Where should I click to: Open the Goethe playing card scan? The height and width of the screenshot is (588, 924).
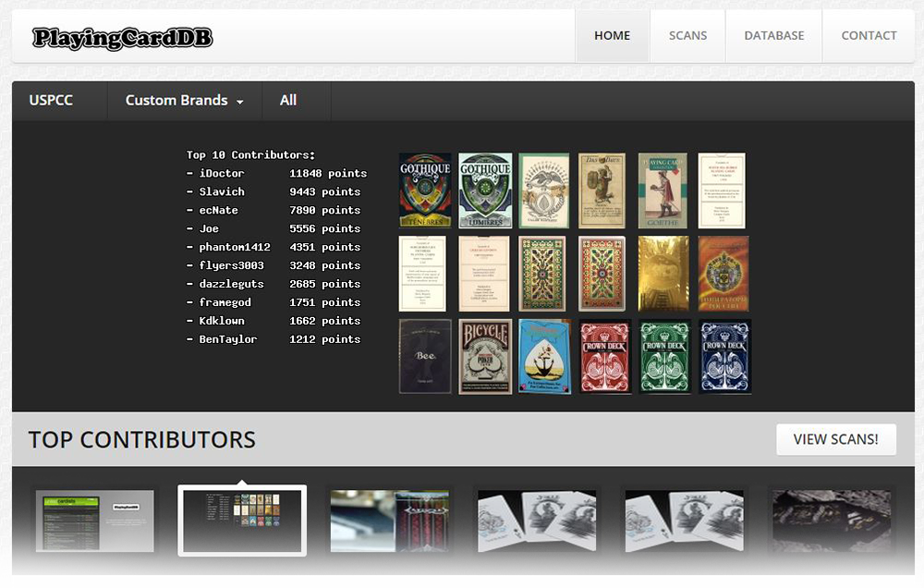[x=663, y=190]
